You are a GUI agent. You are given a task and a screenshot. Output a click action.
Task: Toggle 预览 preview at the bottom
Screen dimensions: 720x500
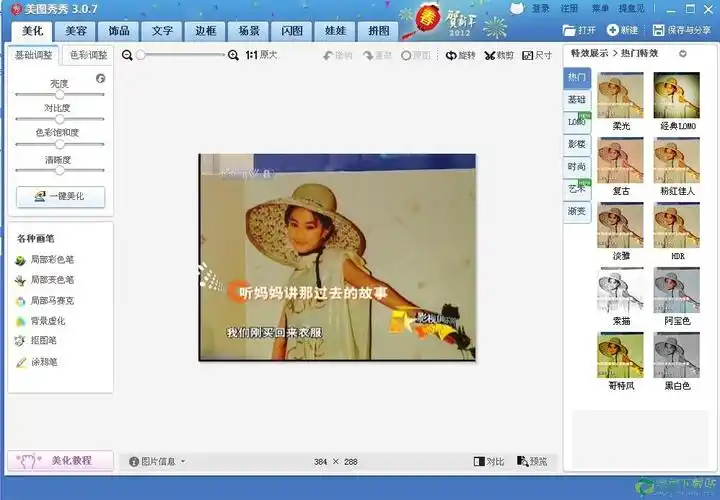coord(532,461)
